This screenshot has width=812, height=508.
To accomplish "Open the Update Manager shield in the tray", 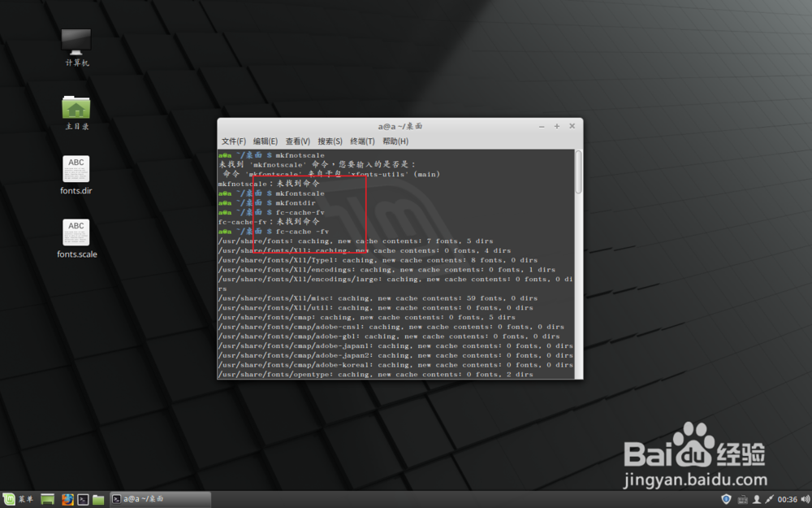I will click(x=726, y=499).
